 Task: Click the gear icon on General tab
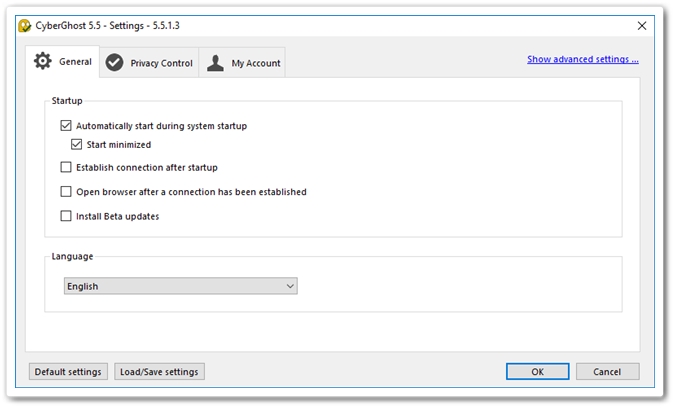[x=43, y=61]
